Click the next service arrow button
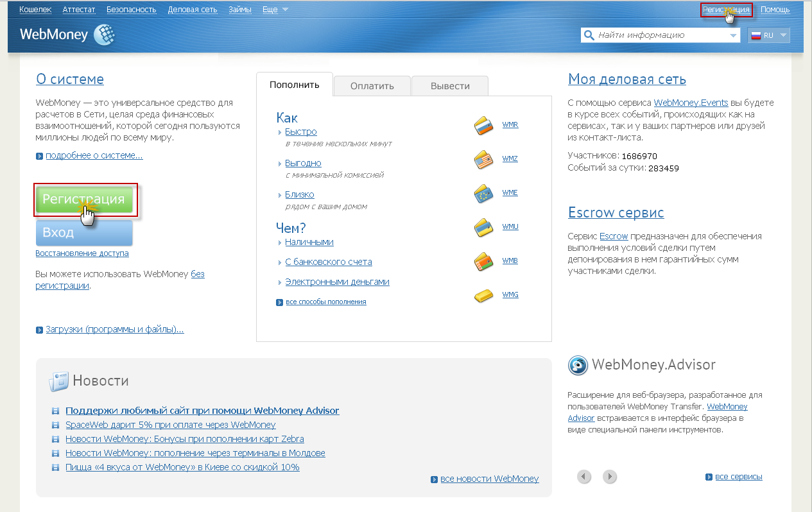Screen dimensions: 812x512 610,476
